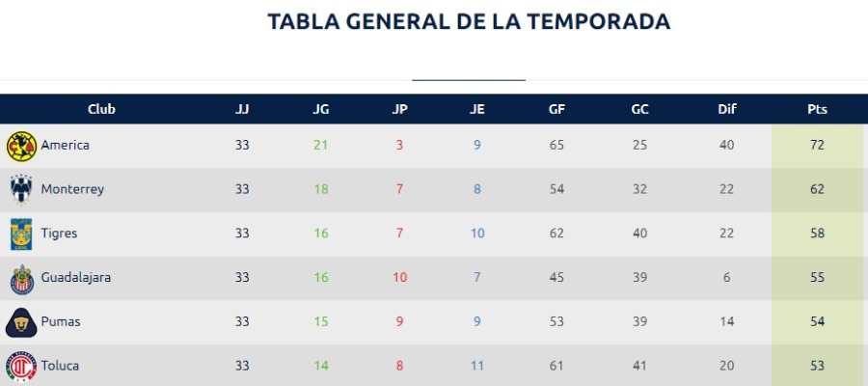Sort table by Pts column header

pos(817,109)
